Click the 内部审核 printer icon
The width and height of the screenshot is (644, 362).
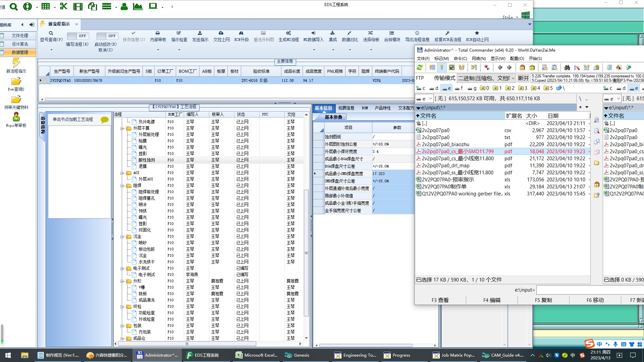pos(158,33)
